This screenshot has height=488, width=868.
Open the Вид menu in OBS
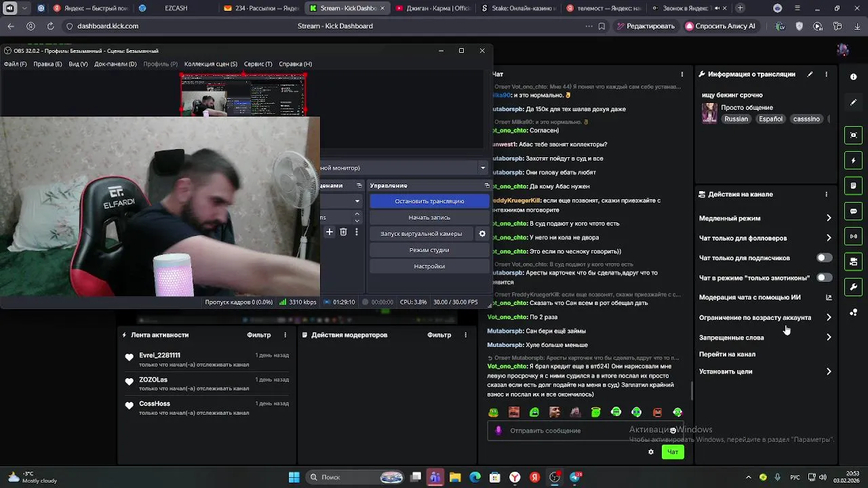tap(78, 64)
